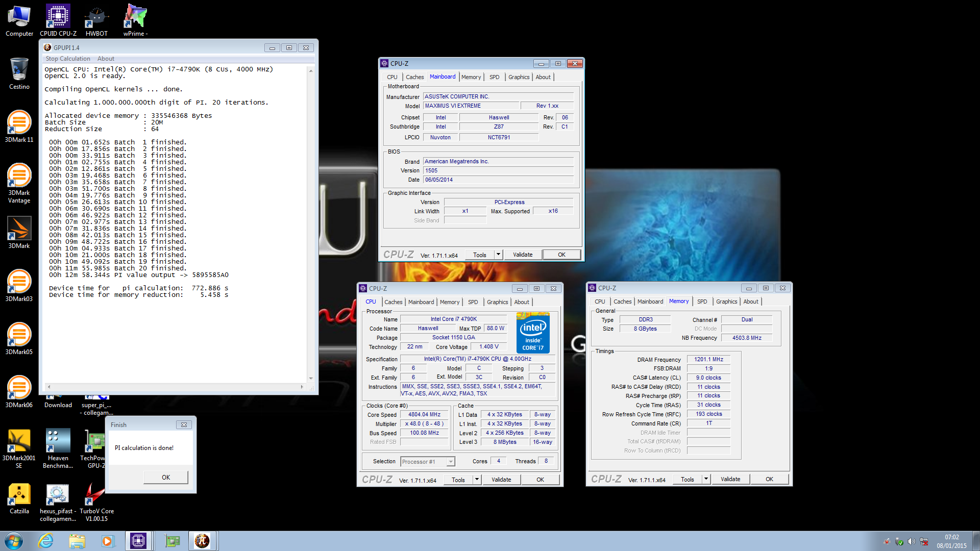Launch 3DMark05 shortcut
Viewport: 980px width, 551px height.
[19, 339]
